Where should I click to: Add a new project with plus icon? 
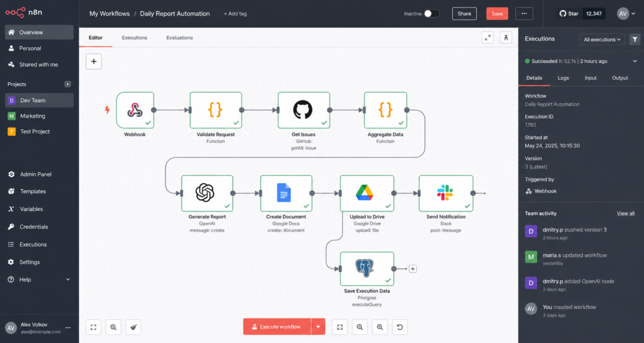pyautogui.click(x=68, y=84)
